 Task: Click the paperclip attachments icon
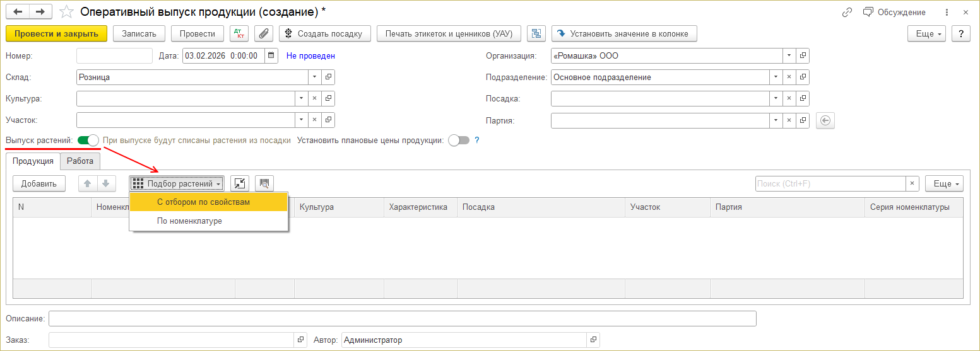pos(263,33)
